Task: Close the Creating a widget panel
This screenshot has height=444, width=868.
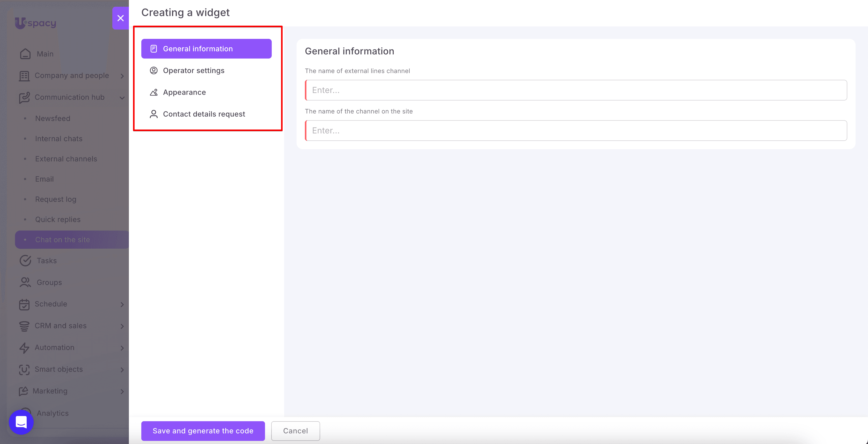Action: coord(120,18)
